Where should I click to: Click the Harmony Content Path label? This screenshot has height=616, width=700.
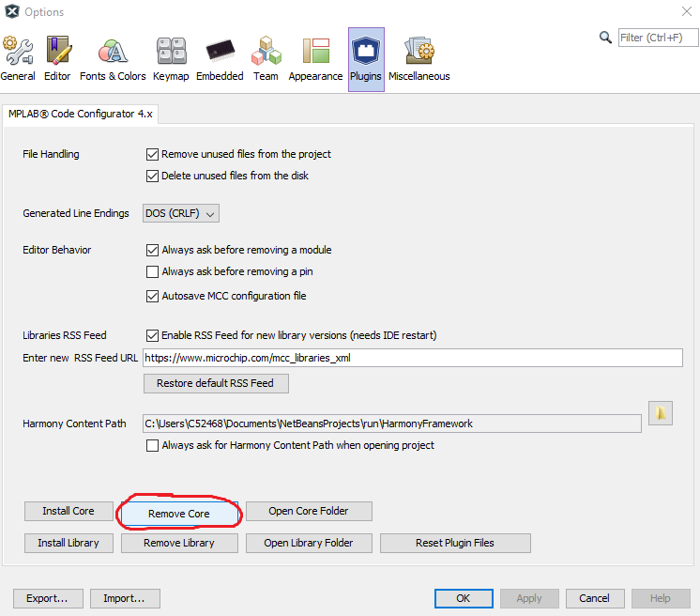[x=74, y=423]
